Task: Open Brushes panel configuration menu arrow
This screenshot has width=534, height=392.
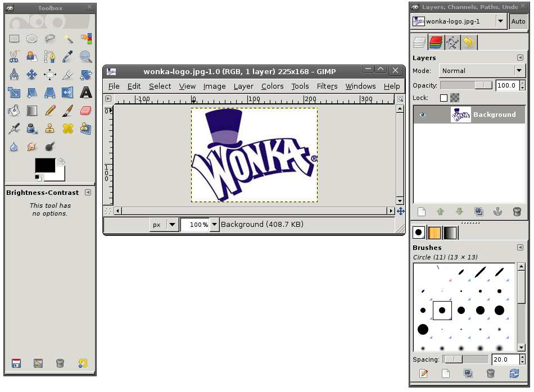Action: click(x=520, y=247)
